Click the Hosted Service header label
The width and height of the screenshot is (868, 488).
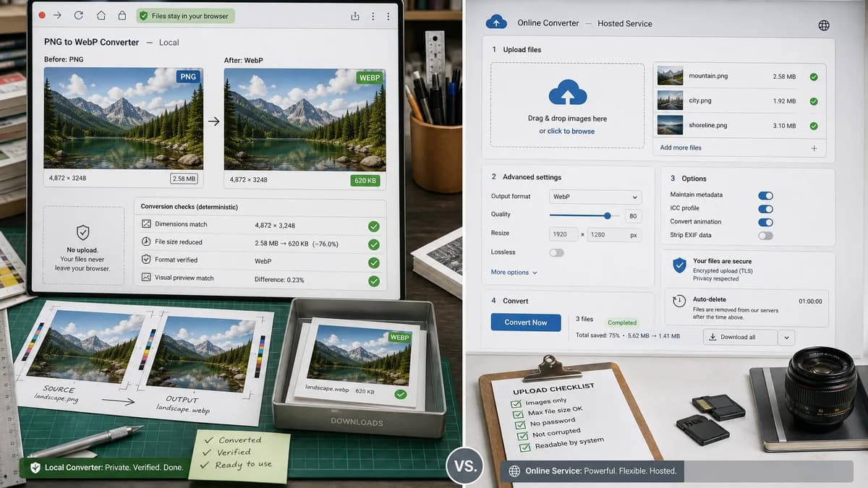tap(625, 23)
